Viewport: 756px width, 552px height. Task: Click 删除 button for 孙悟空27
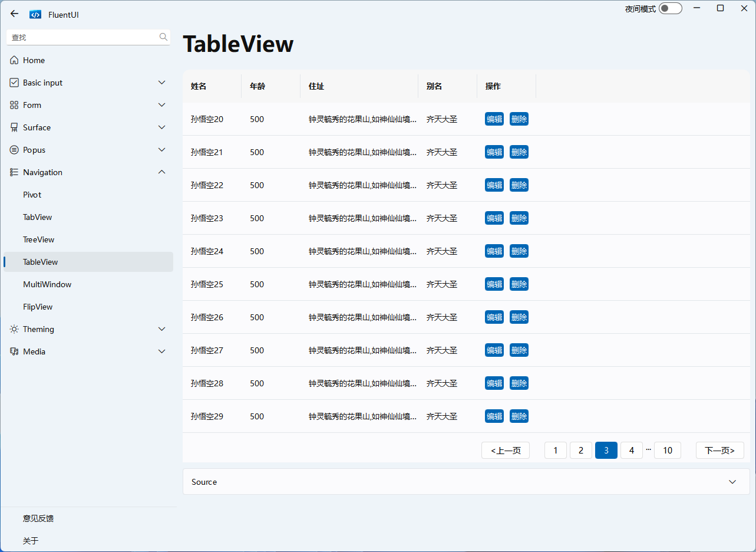(x=519, y=350)
